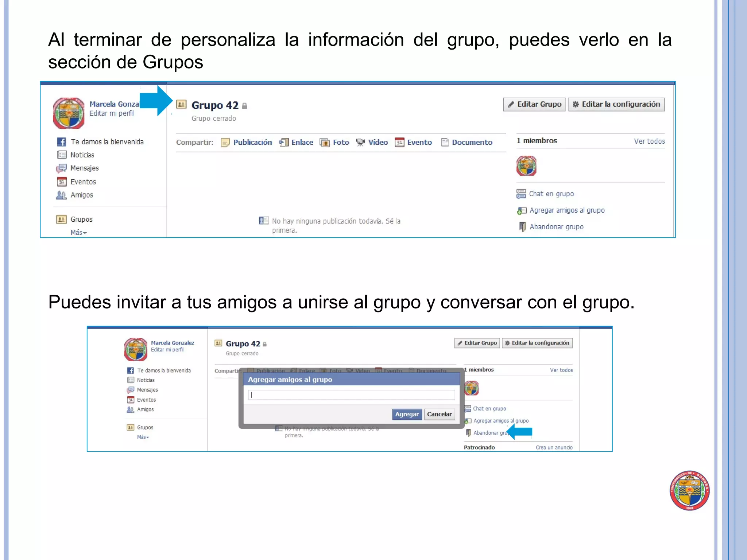Click padlock icon next to Grupo 42, top
This screenshot has height=560, width=747.
[245, 106]
